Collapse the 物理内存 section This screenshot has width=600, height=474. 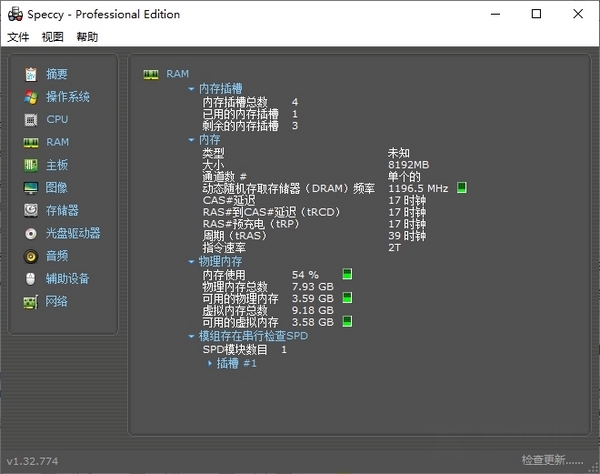191,262
